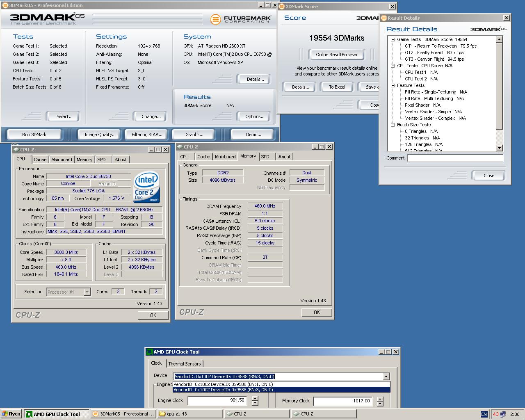
Task: Click the Futuremark Corporation logo
Action: [x=241, y=19]
